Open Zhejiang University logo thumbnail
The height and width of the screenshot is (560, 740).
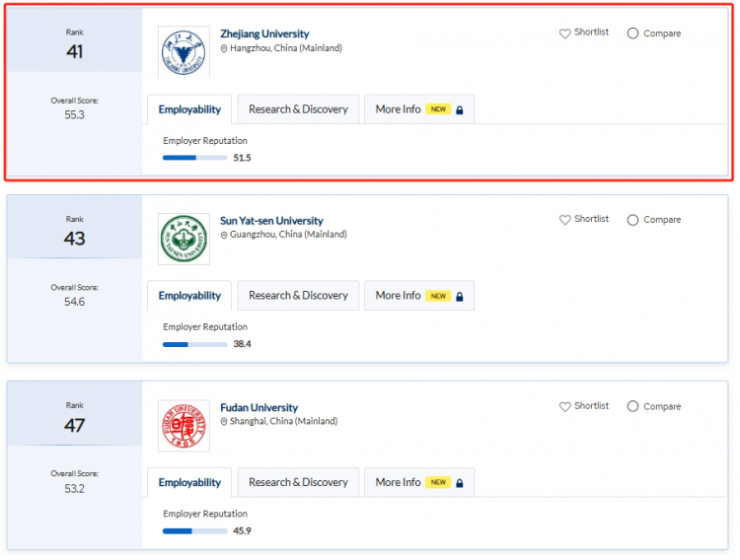click(184, 52)
